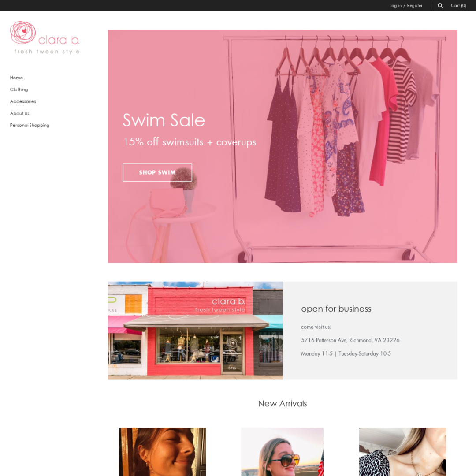The height and width of the screenshot is (476, 476).
Task: Click the Swim Sale banner heading
Action: [164, 120]
